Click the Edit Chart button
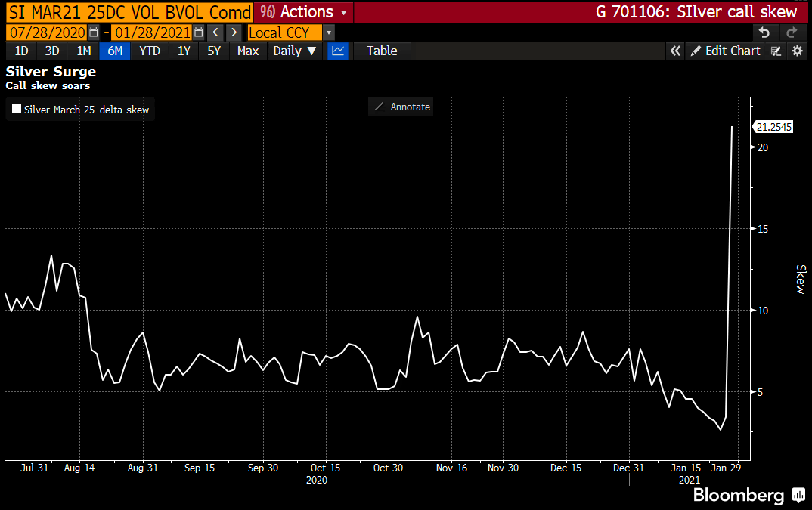 click(x=725, y=51)
